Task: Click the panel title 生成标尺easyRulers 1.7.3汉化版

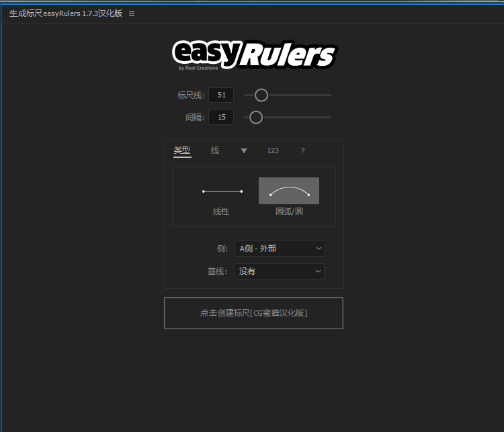Action: click(66, 13)
